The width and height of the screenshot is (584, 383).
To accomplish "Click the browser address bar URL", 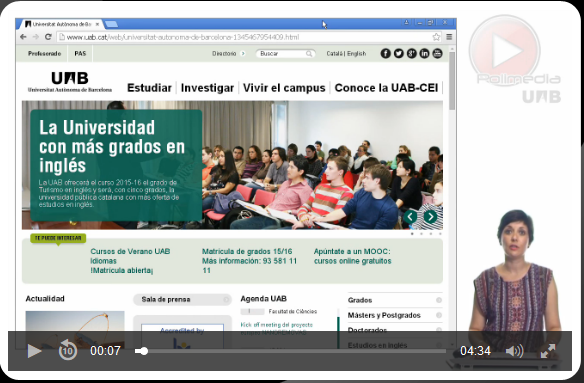I will tap(183, 37).
